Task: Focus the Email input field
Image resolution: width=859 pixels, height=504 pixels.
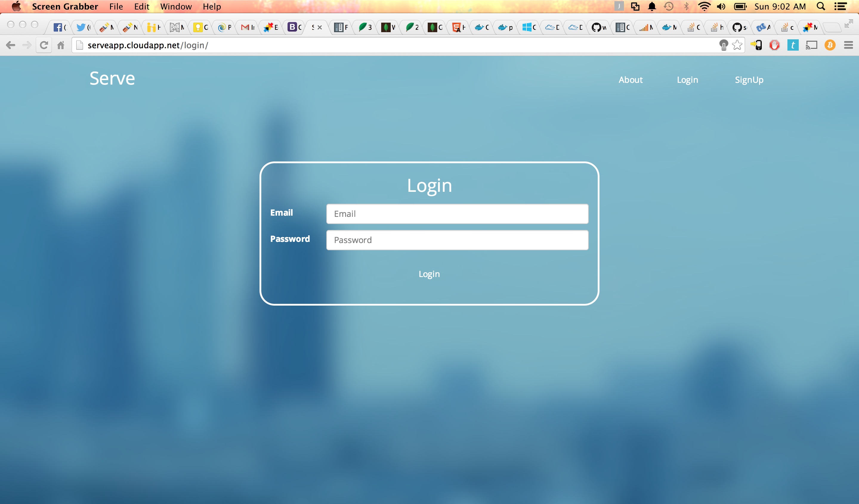Action: coord(457,214)
